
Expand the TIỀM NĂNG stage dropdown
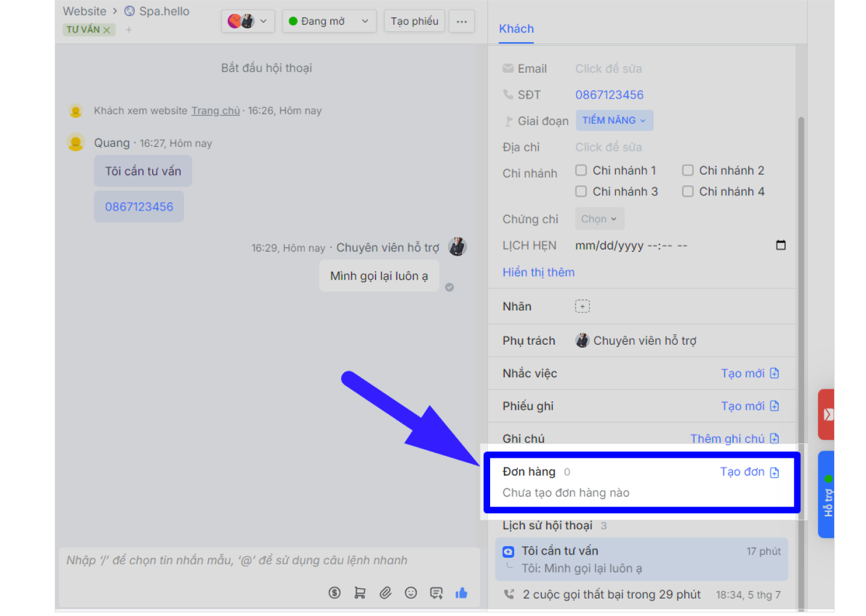click(x=614, y=120)
